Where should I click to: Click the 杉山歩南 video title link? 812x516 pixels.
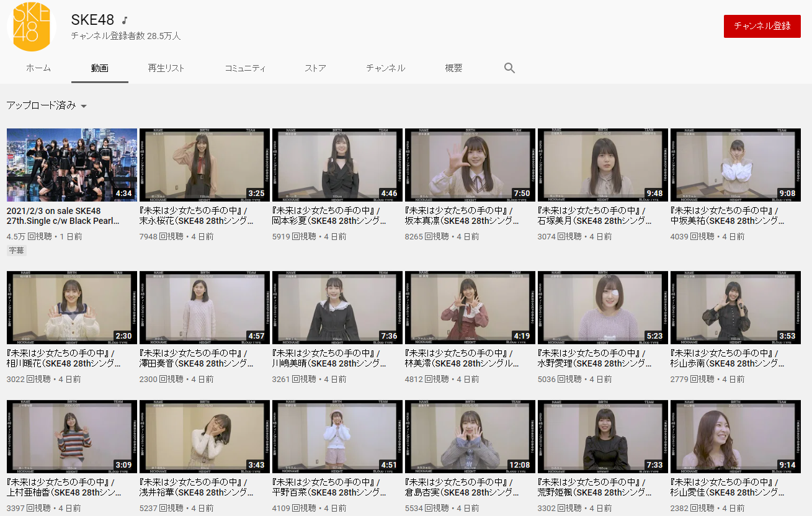[x=728, y=358]
